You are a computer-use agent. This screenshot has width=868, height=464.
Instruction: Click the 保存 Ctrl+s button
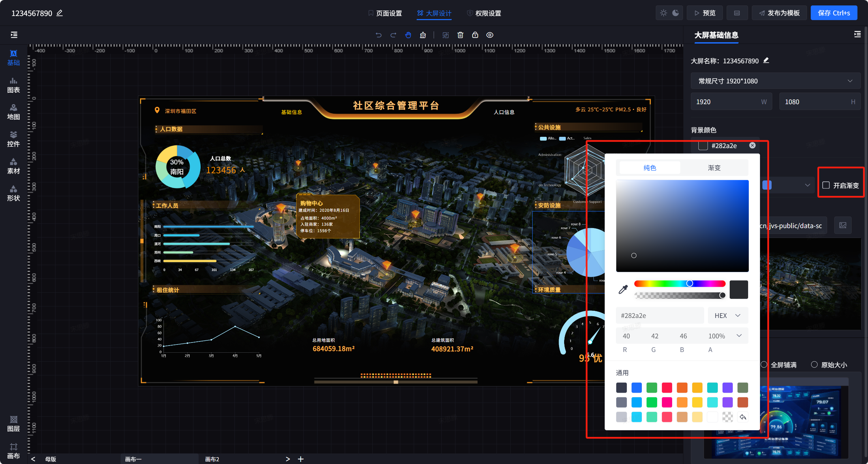[x=834, y=13]
